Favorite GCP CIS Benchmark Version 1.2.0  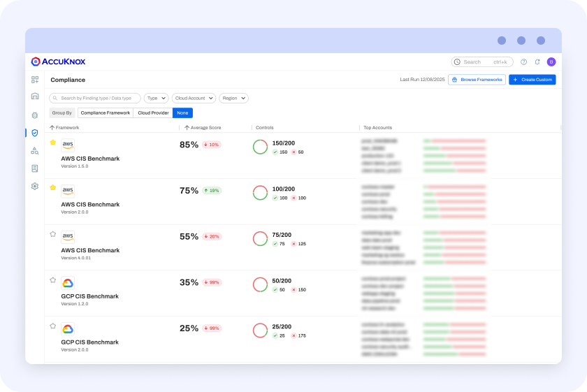(x=53, y=280)
